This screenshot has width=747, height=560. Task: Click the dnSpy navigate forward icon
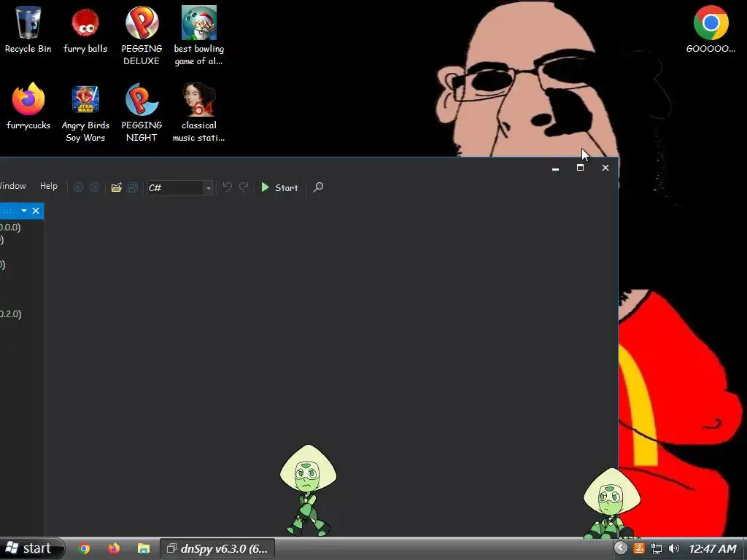(x=94, y=187)
